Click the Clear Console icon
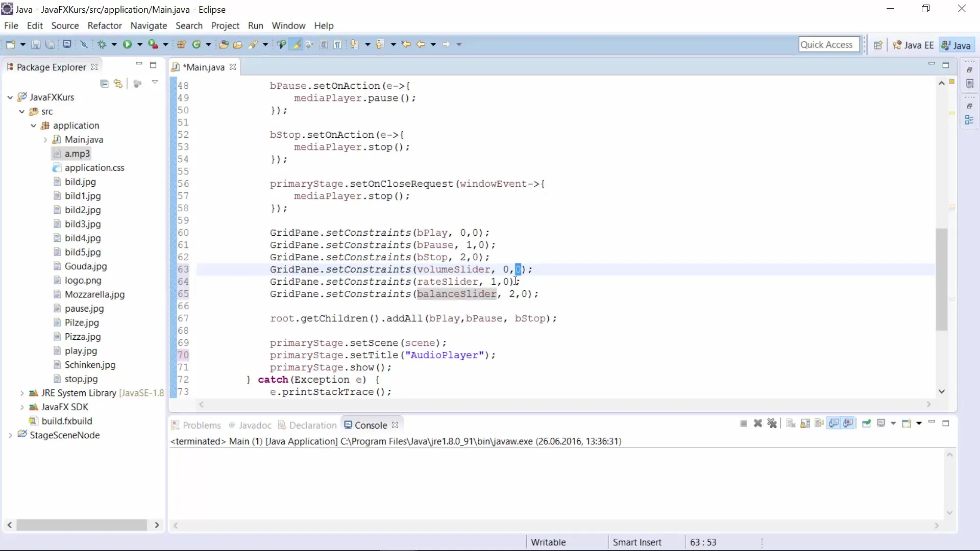The width and height of the screenshot is (980, 551). tap(791, 423)
